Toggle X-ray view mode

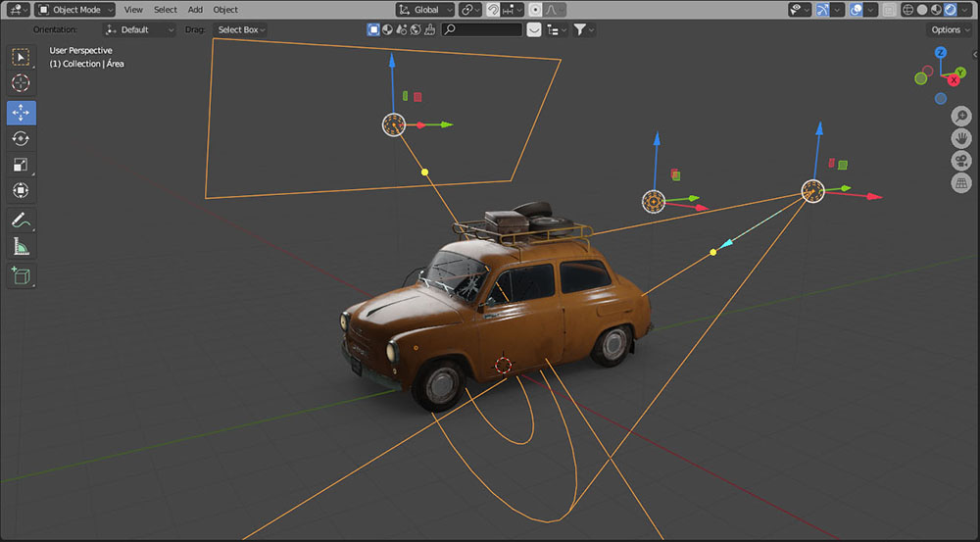click(x=888, y=10)
